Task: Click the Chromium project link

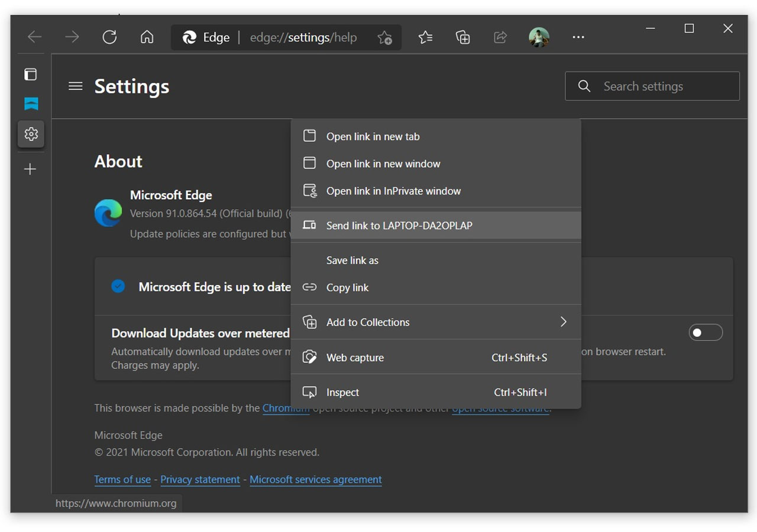Action: [286, 408]
